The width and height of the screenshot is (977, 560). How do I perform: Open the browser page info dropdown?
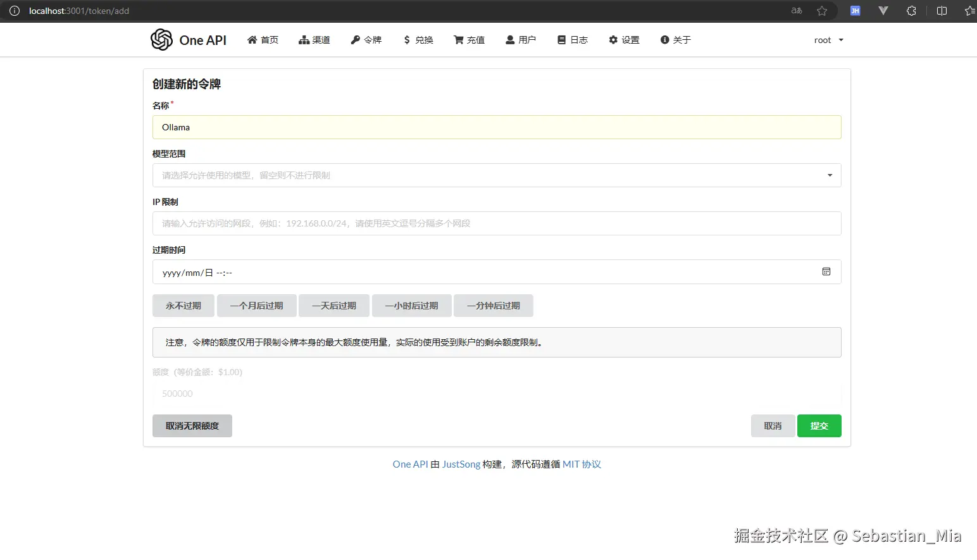[14, 10]
